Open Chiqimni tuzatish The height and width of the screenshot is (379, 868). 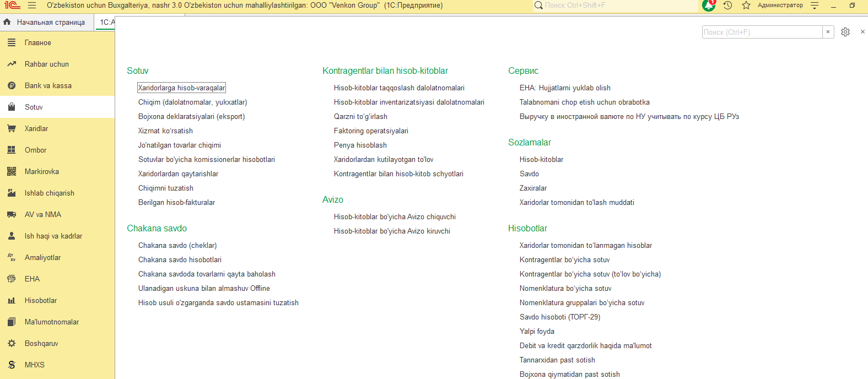click(165, 188)
